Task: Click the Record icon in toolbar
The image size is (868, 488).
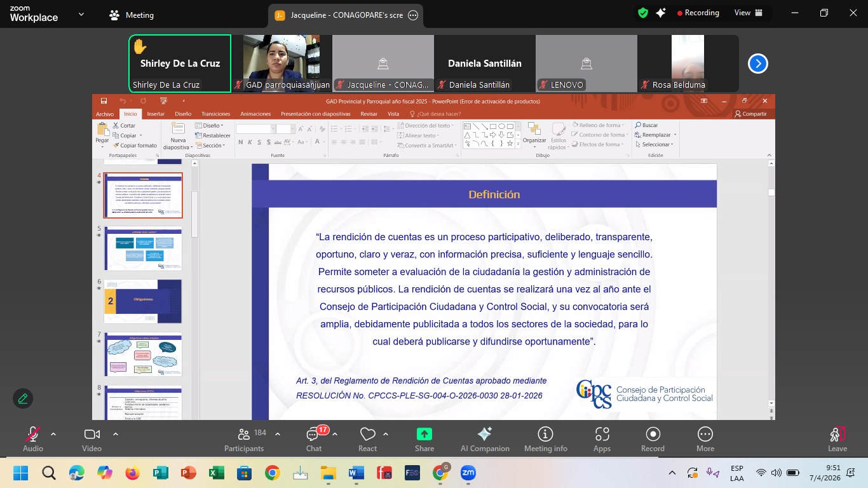Action: pyautogui.click(x=653, y=438)
